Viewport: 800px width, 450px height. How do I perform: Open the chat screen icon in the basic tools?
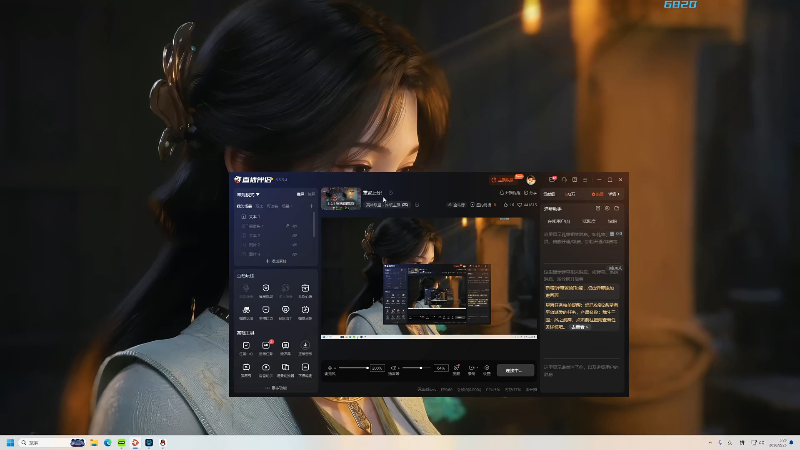coord(285,345)
